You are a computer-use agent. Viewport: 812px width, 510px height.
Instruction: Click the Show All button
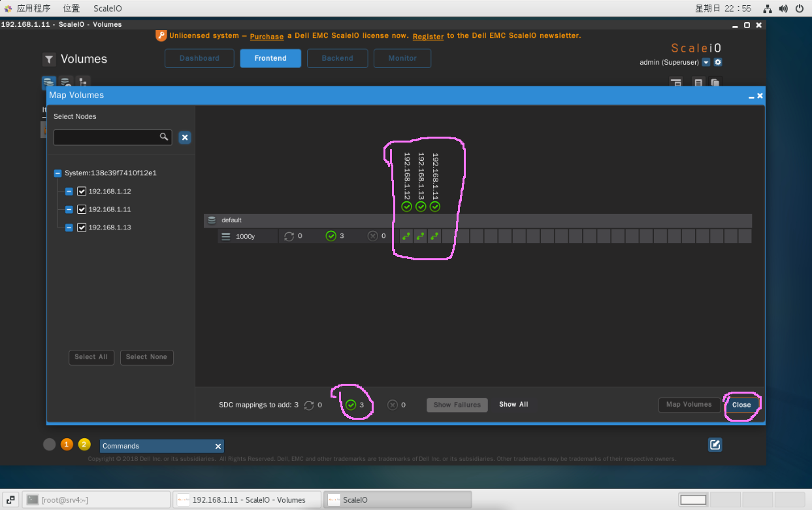pyautogui.click(x=513, y=405)
